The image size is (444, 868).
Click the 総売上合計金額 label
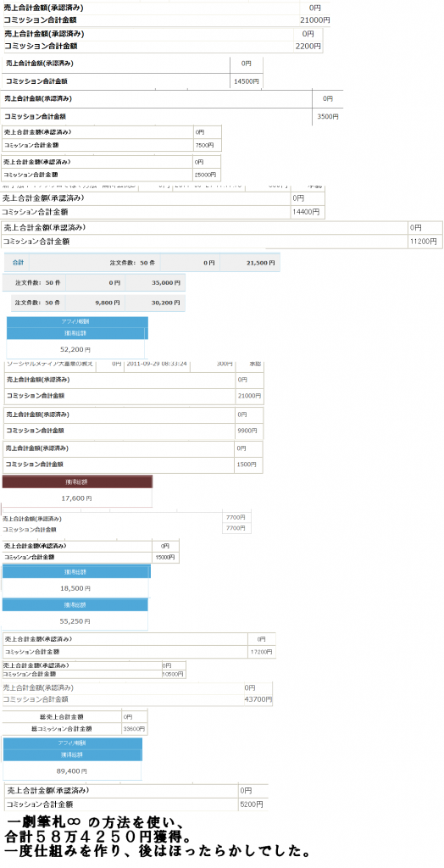(62, 717)
